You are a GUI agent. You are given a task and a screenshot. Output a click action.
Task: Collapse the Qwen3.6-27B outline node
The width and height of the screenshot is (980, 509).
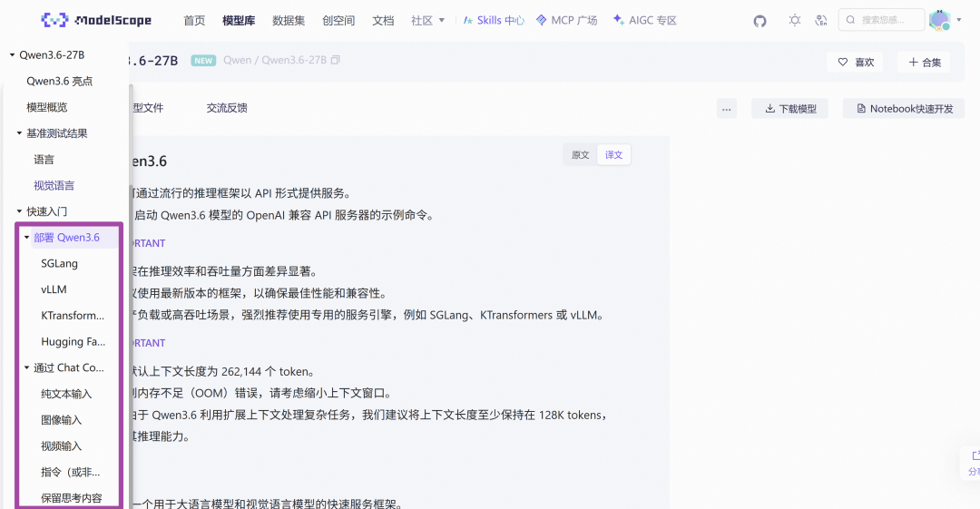pos(12,55)
